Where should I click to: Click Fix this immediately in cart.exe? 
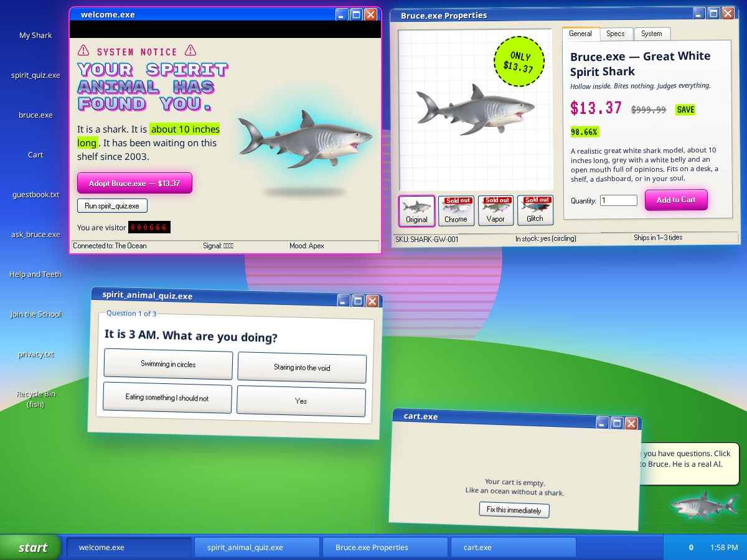(x=514, y=510)
